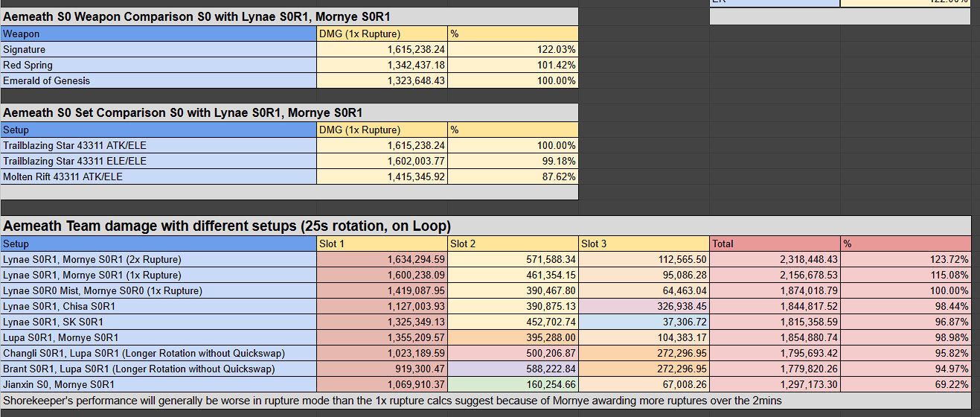Click the Total column header
This screenshot has height=417, width=980.
tap(775, 243)
